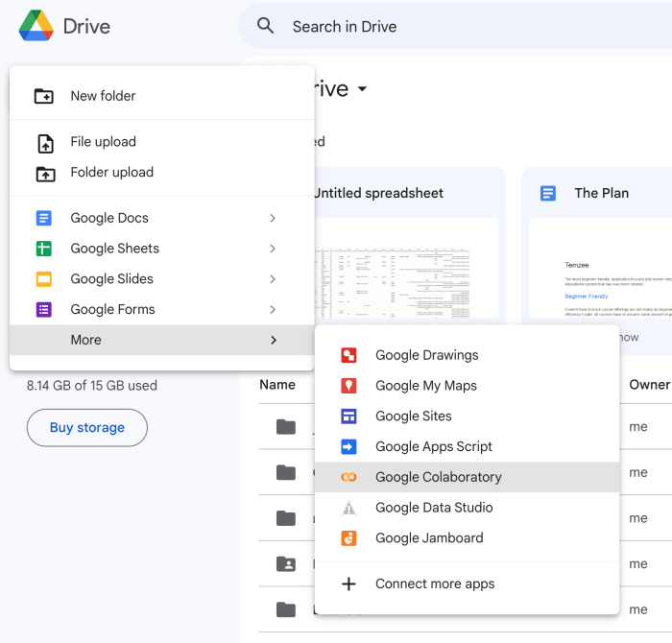Click the Google Apps Script arrow icon
Viewport: 672px width, 643px height.
click(348, 446)
